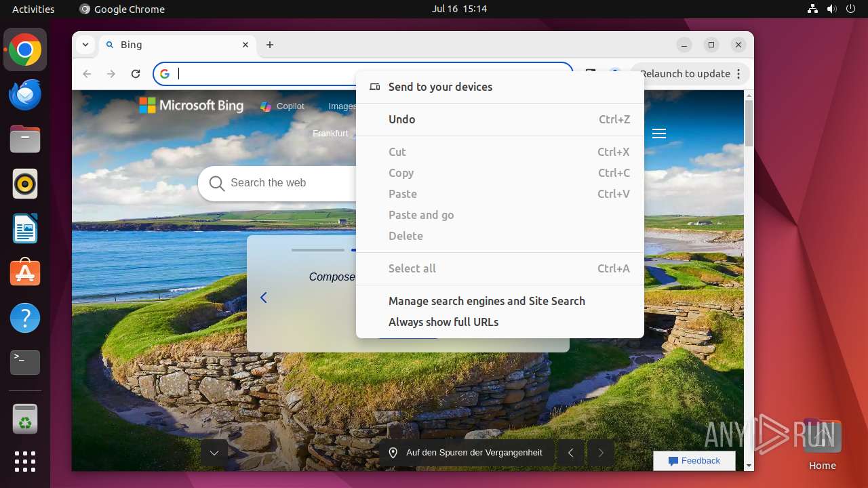Open Copilot link on Bing
This screenshot has height=488, width=868.
pos(283,106)
